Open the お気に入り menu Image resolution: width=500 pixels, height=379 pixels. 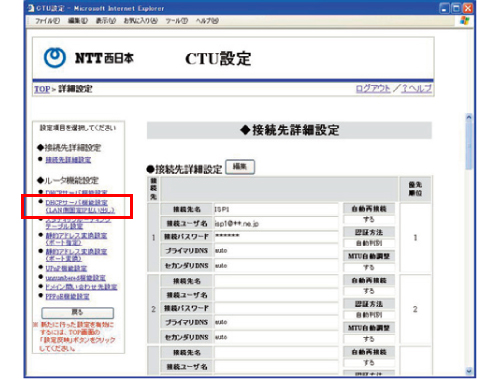[140, 21]
